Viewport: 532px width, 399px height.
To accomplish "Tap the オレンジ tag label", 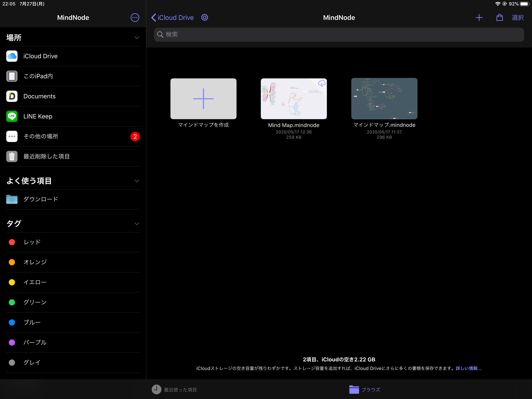I will [35, 262].
